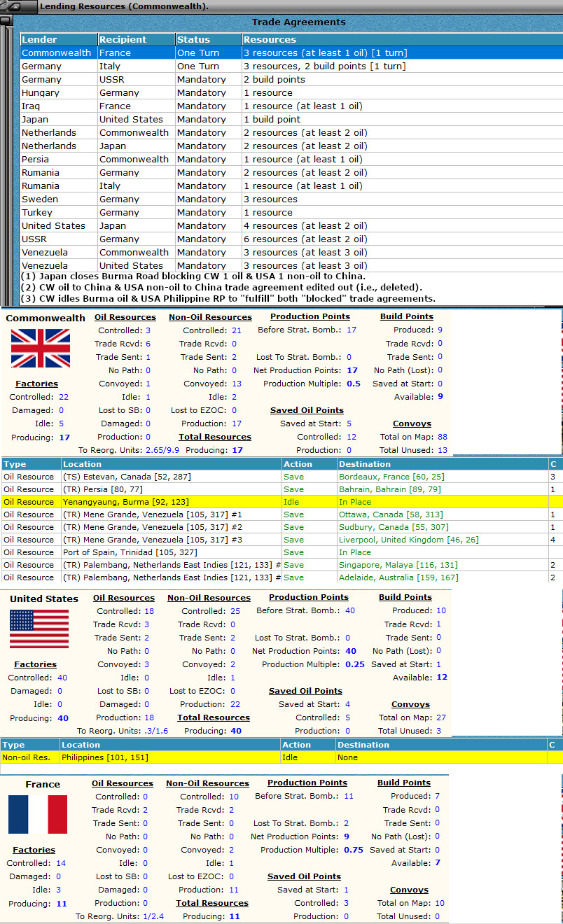Click the Commonwealth Total on Map value 88

[443, 437]
